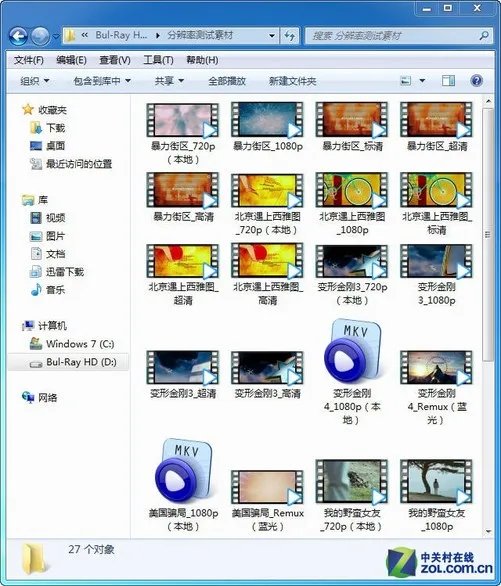Open the view options dropdown arrow
501x586 pixels.
(x=422, y=81)
